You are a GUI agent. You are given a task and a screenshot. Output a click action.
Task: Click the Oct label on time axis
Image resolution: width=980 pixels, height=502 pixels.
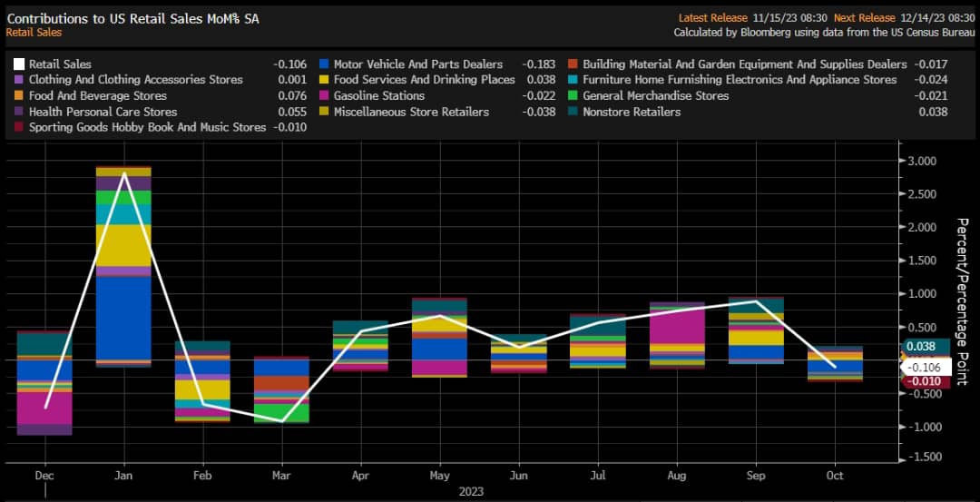pos(835,476)
